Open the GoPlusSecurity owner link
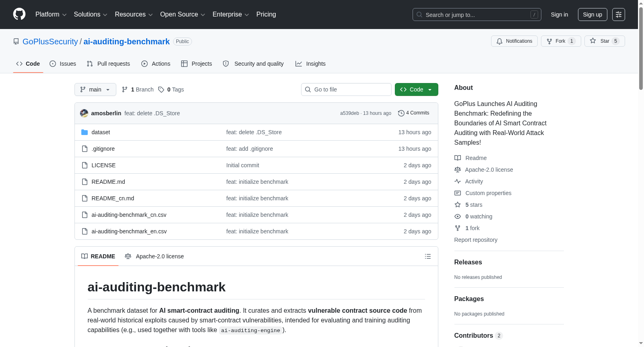This screenshot has width=644, height=347. click(50, 42)
